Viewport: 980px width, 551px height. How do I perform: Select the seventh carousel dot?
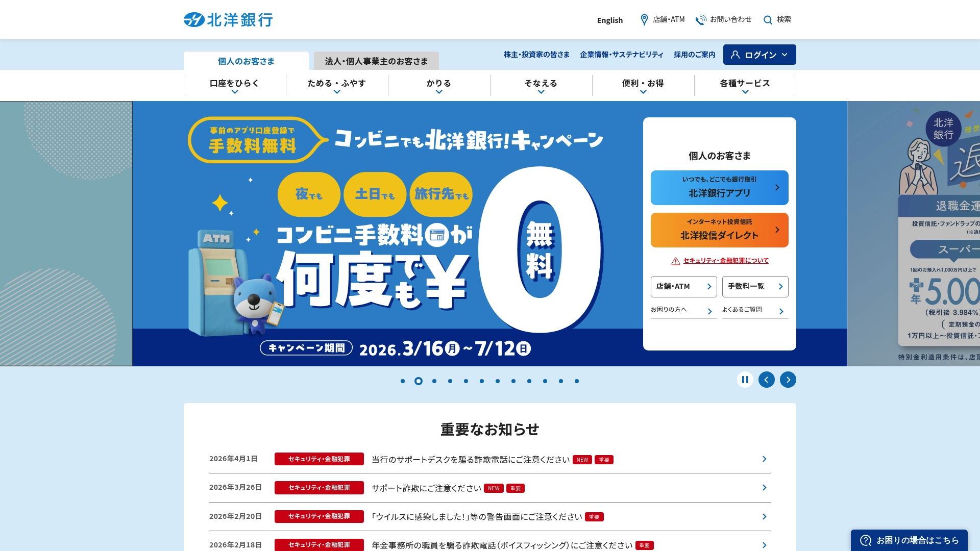[498, 381]
